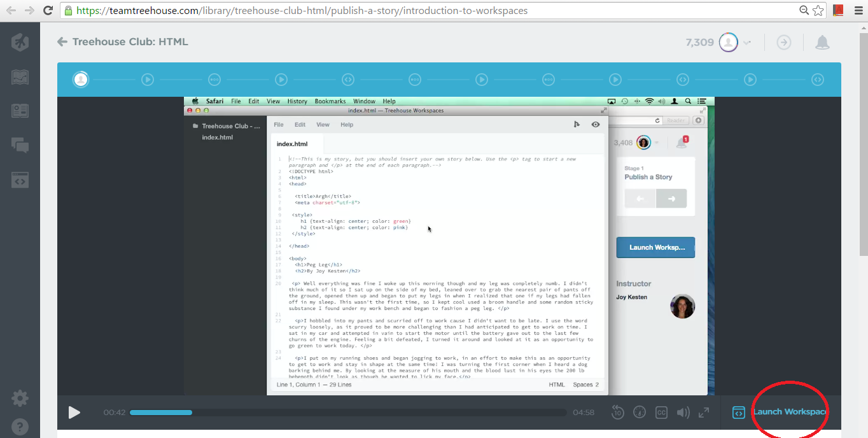Open the Workspaces code-window sidebar icon
Viewport: 868px width, 438px height.
(x=20, y=180)
